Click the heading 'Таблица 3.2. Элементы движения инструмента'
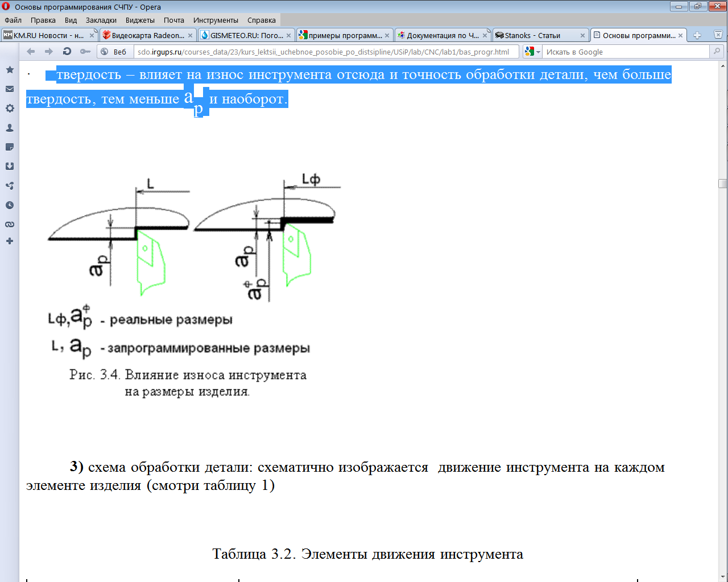728x582 pixels. (x=368, y=554)
